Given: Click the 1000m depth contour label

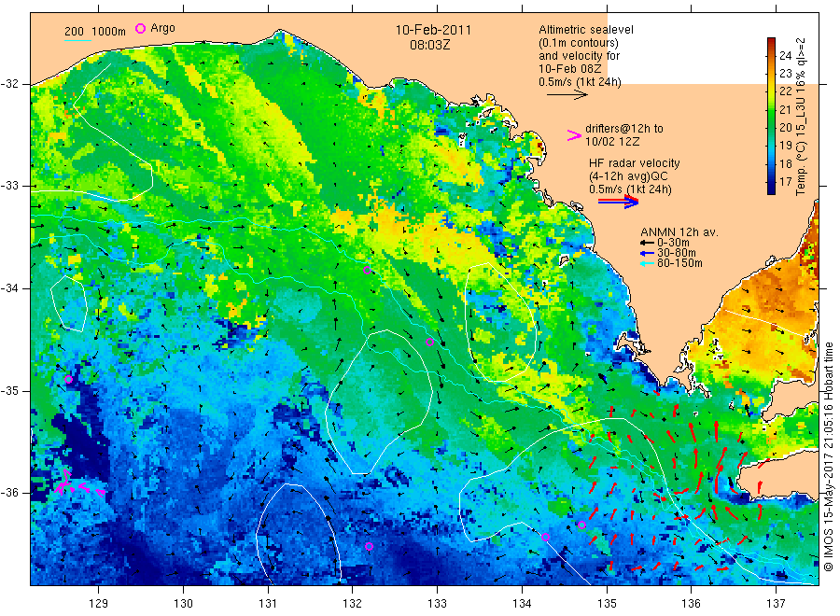Looking at the screenshot, I should coord(109,32).
